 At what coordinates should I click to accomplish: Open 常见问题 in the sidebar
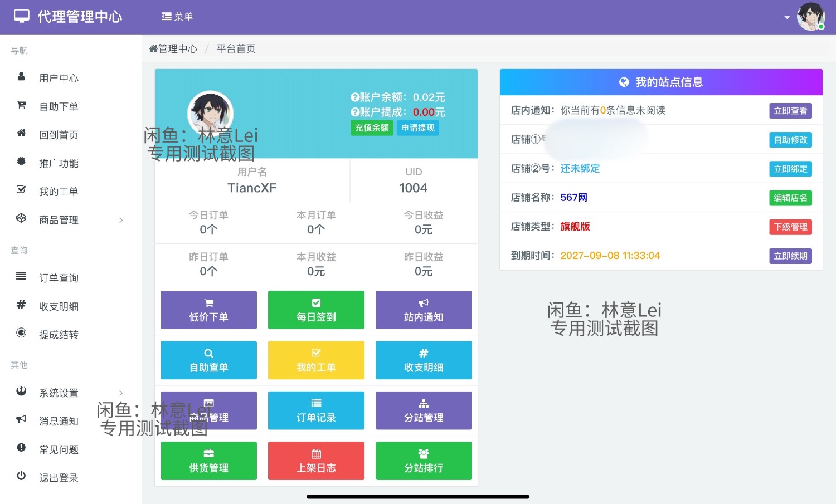click(x=59, y=449)
